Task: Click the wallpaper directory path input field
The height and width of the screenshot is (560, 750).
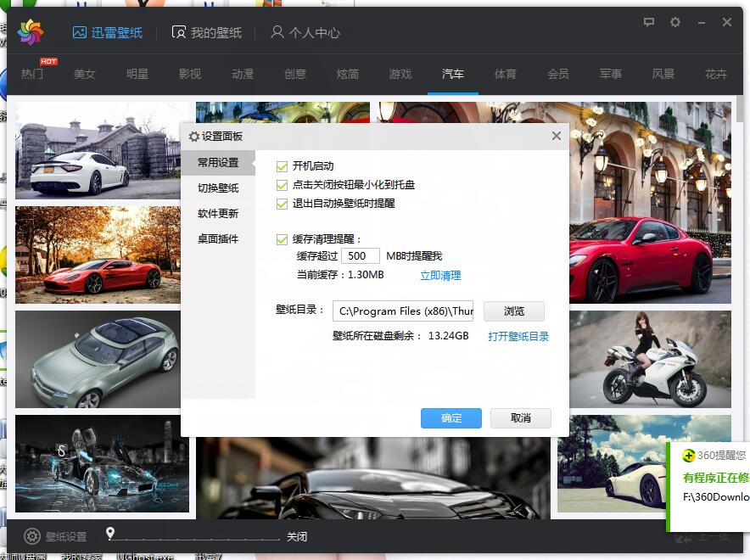Action: (403, 311)
